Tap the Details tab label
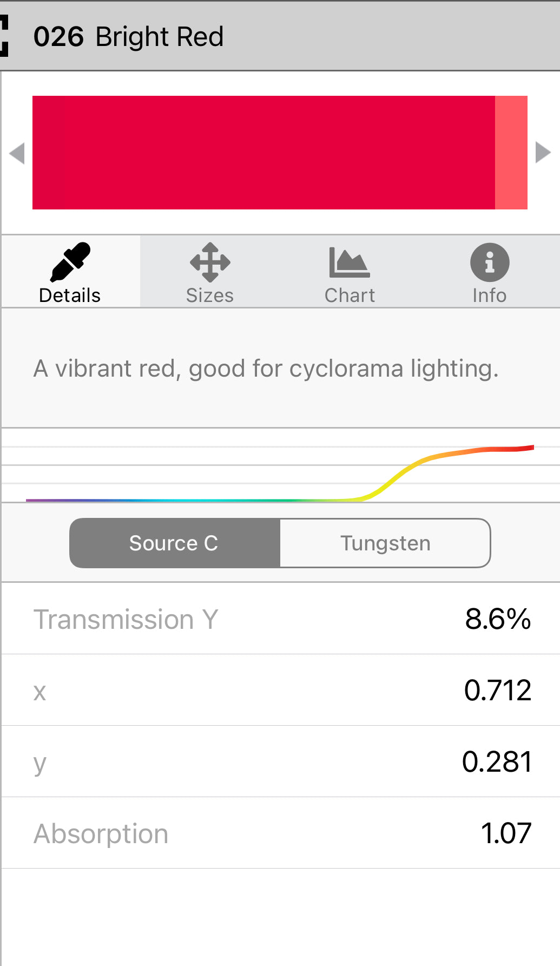Image resolution: width=560 pixels, height=966 pixels. pos(70,295)
